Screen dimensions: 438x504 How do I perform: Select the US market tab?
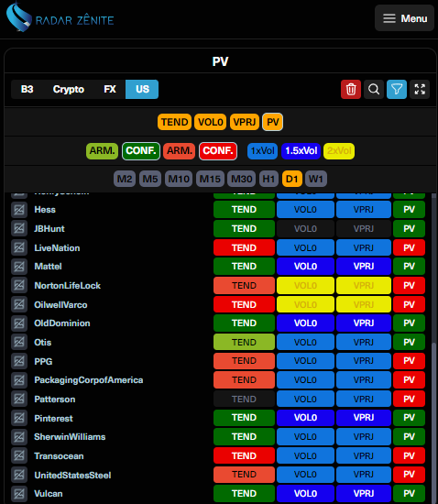tap(142, 89)
